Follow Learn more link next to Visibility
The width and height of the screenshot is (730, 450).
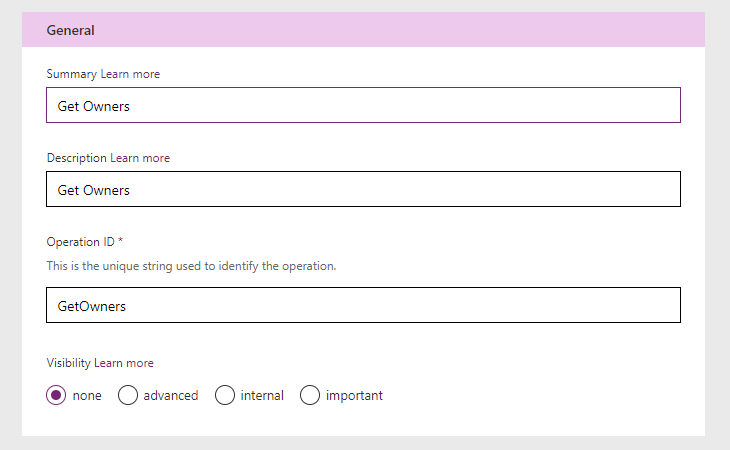point(124,363)
